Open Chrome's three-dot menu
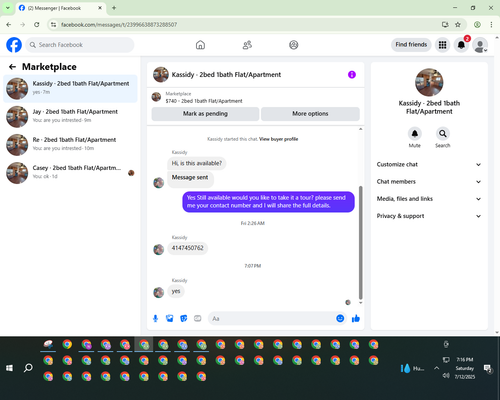The image size is (500, 400). (491, 24)
